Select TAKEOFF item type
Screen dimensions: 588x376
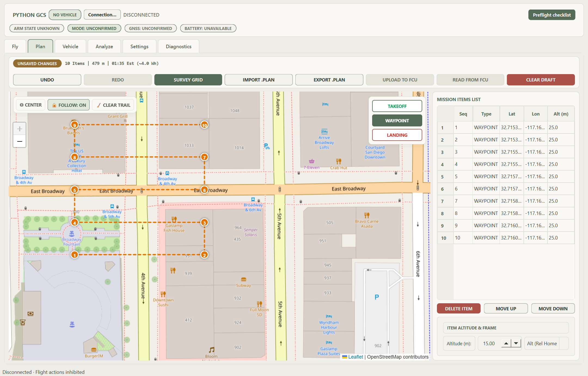point(397,106)
